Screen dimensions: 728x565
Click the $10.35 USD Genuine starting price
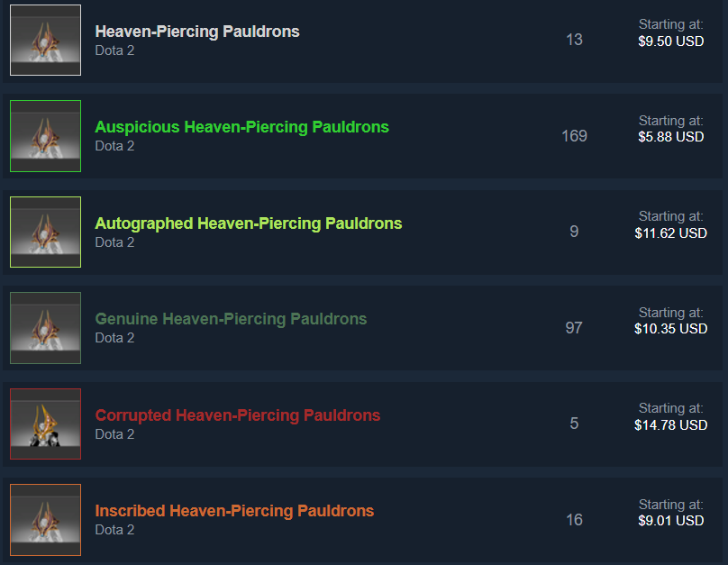[x=670, y=329]
